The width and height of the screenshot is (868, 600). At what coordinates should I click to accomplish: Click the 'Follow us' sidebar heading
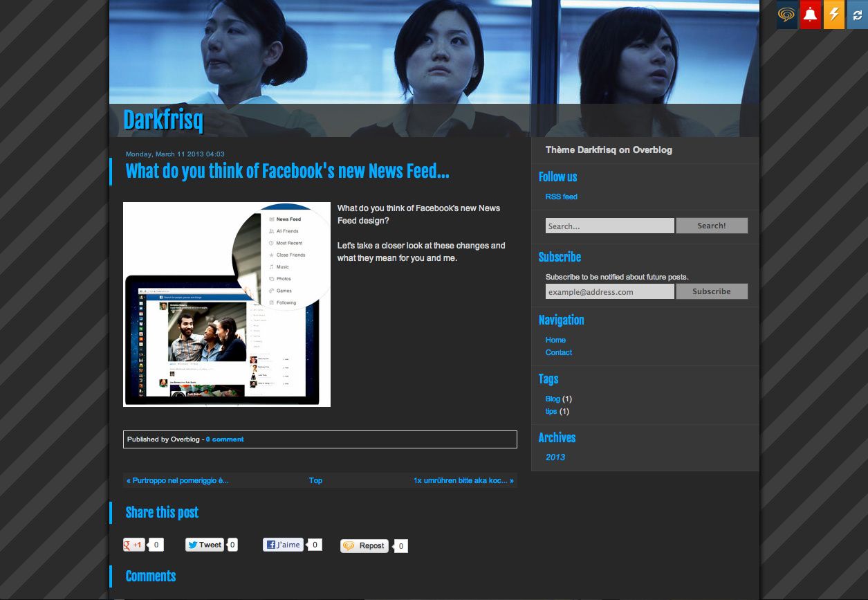click(x=557, y=177)
